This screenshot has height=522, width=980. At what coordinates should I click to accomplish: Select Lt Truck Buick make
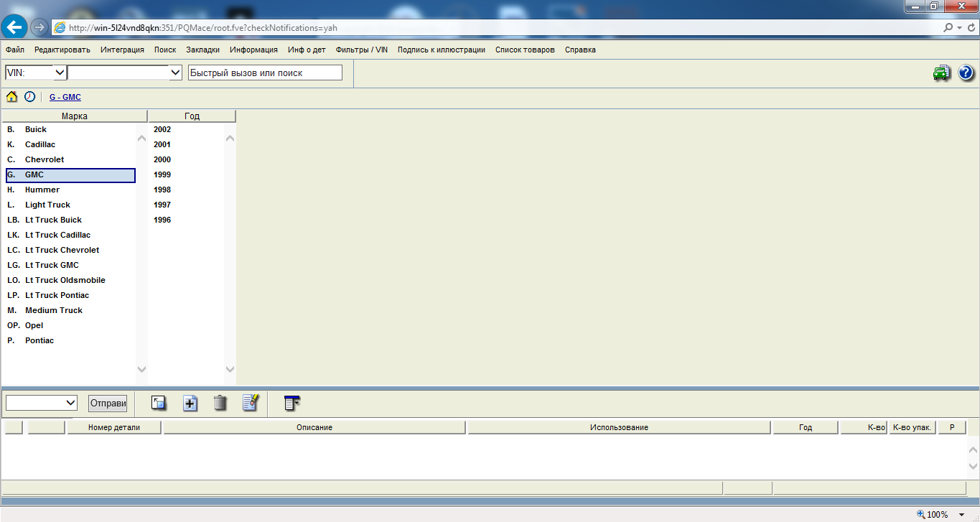coord(70,220)
